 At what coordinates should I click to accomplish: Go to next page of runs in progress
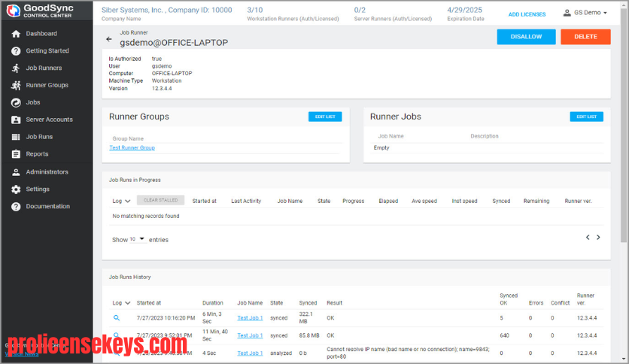pos(598,238)
